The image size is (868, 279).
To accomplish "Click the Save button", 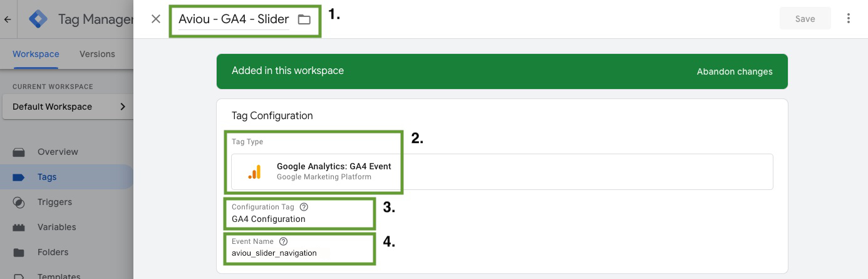I will coord(805,19).
